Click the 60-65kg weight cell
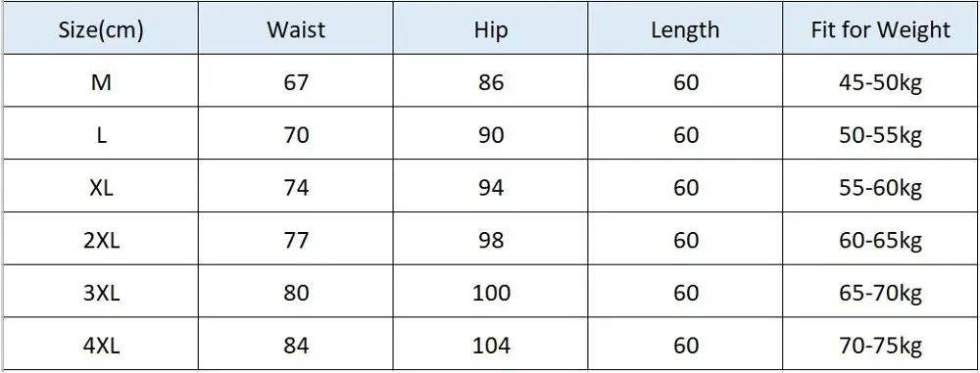This screenshot has height=373, width=980. tap(880, 239)
